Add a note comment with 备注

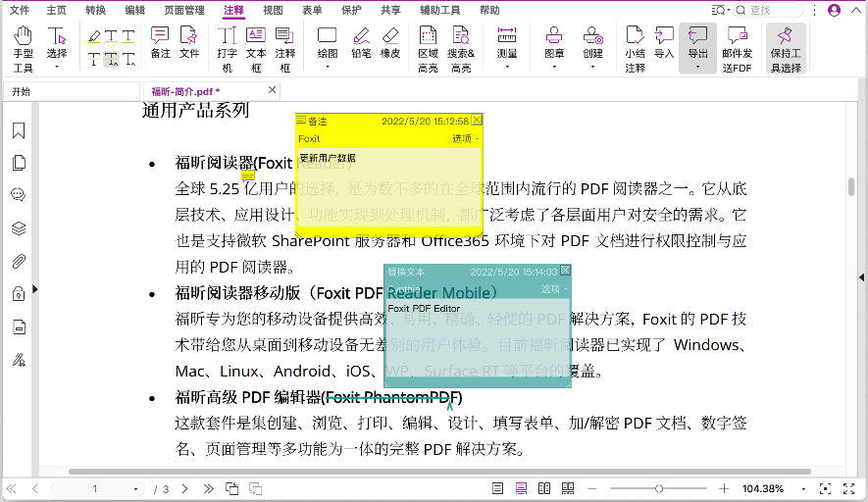(160, 42)
